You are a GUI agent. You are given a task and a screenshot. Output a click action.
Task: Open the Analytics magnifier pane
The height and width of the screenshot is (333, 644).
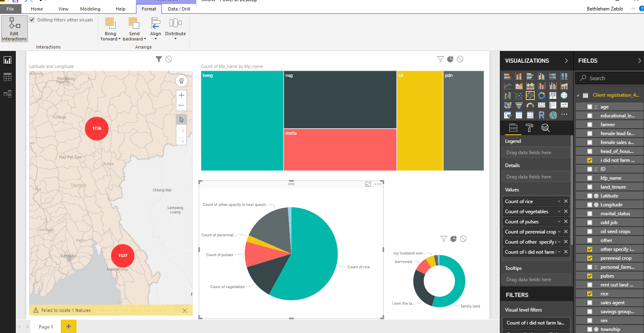(x=545, y=128)
